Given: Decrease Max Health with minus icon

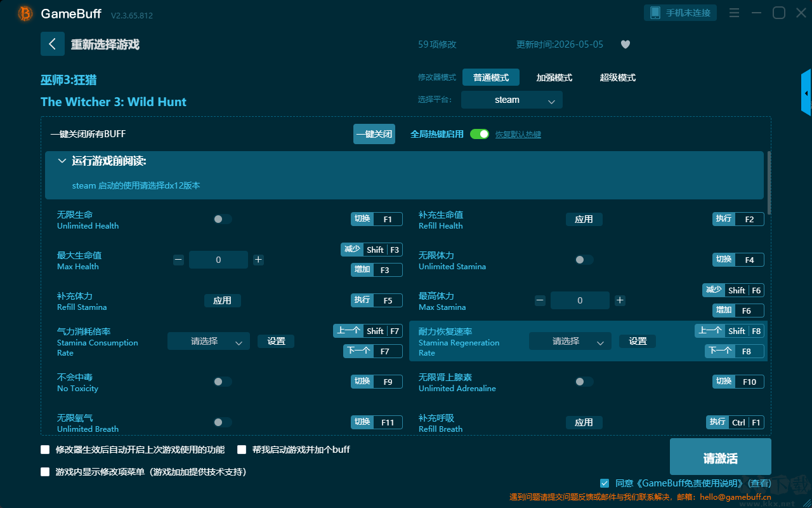Looking at the screenshot, I should (x=178, y=260).
